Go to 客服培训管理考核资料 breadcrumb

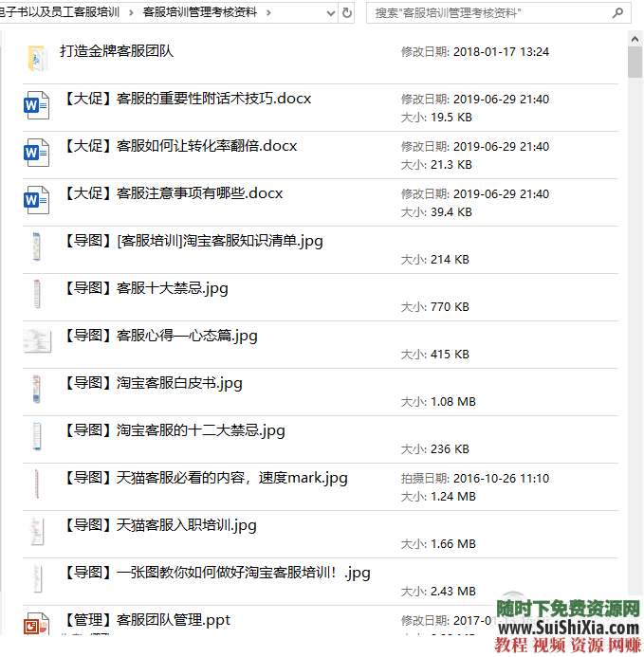tap(200, 12)
